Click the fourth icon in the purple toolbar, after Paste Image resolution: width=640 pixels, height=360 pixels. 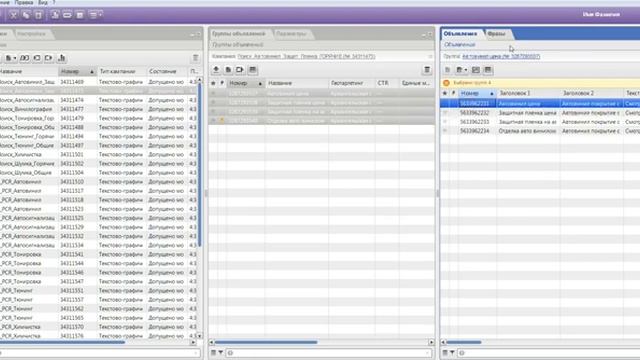pos(55,15)
